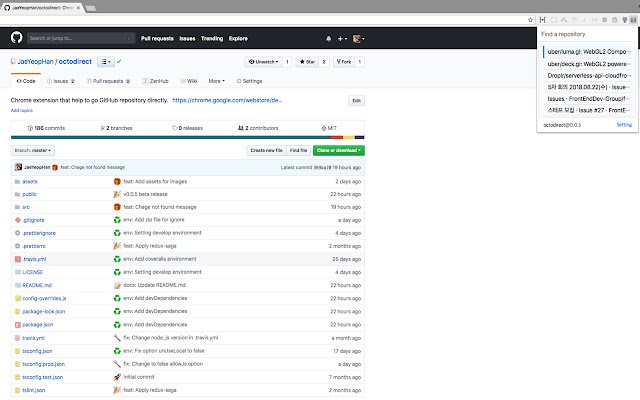Image resolution: width=640 pixels, height=400 pixels.
Task: Click the wrench emoji on travis.yml commit
Action: (x=117, y=338)
